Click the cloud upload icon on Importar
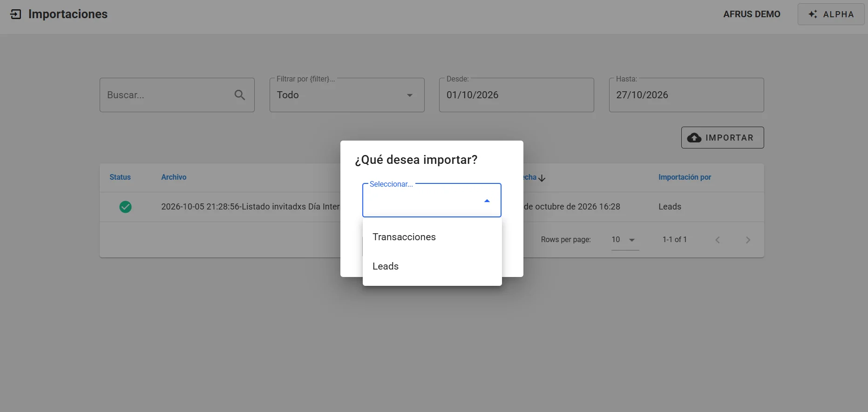The height and width of the screenshot is (412, 868). tap(694, 138)
